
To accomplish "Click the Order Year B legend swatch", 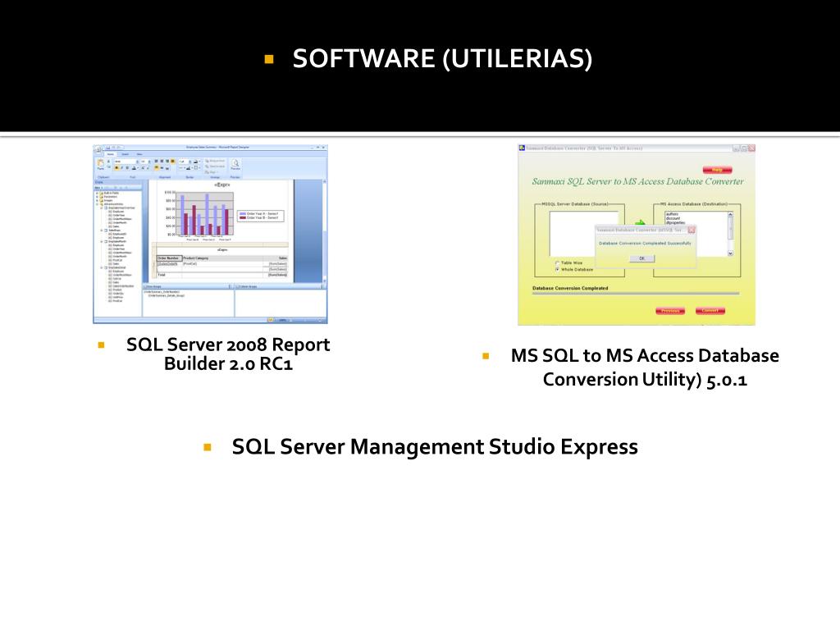I will [x=243, y=217].
